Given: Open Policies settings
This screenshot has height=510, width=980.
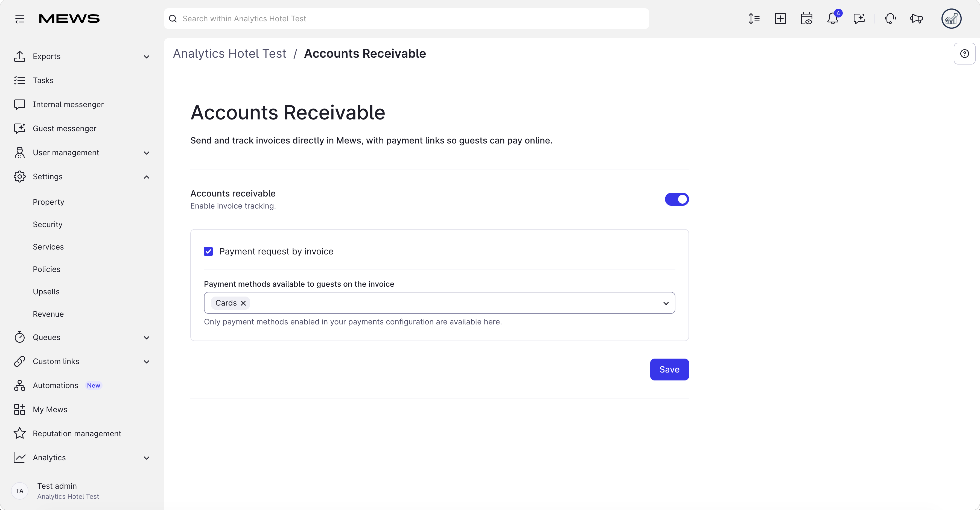Looking at the screenshot, I should pyautogui.click(x=46, y=269).
